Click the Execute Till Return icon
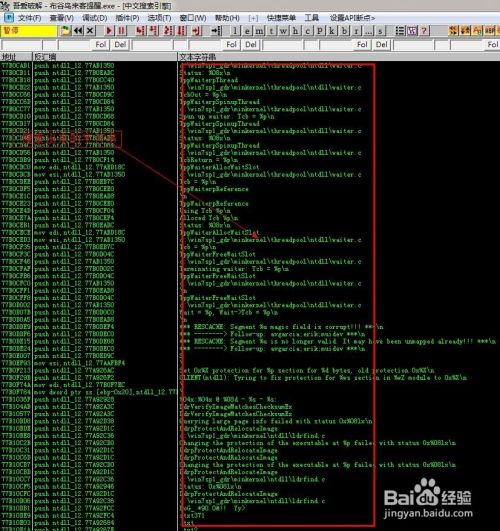Screen dimensions: 500x531 click(x=196, y=31)
